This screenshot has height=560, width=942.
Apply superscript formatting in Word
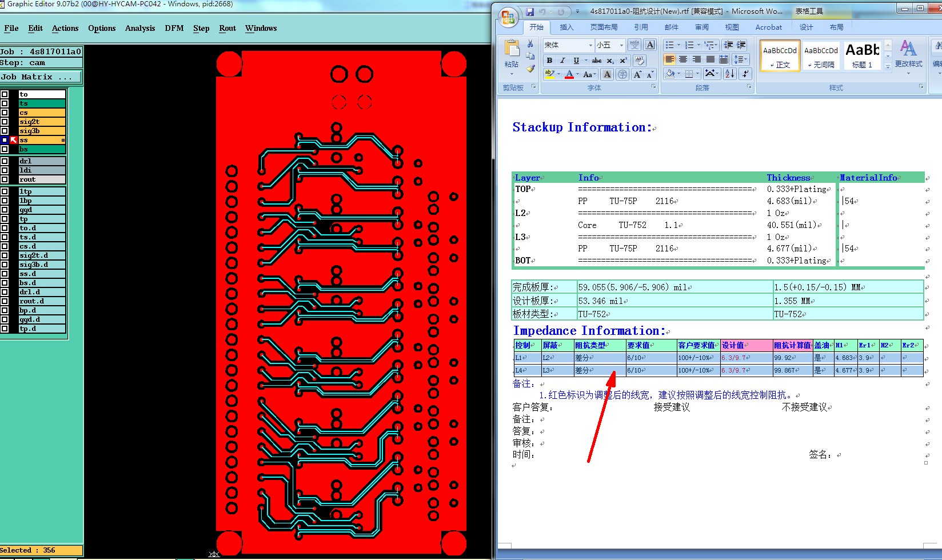624,61
